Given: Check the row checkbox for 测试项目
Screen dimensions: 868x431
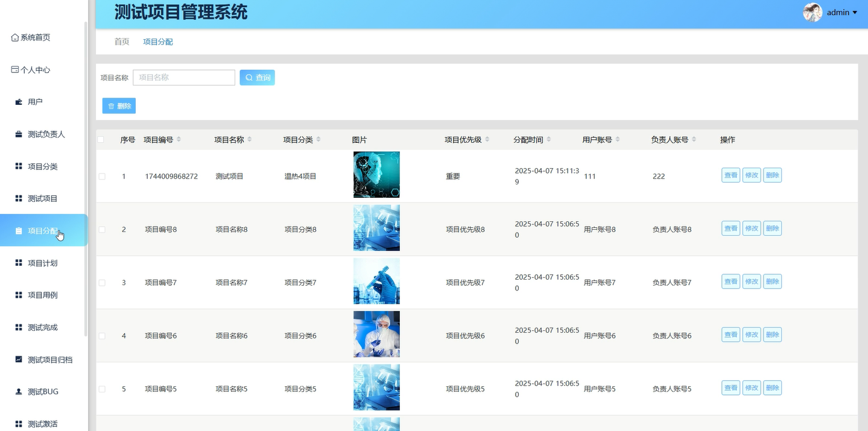Looking at the screenshot, I should [x=101, y=176].
